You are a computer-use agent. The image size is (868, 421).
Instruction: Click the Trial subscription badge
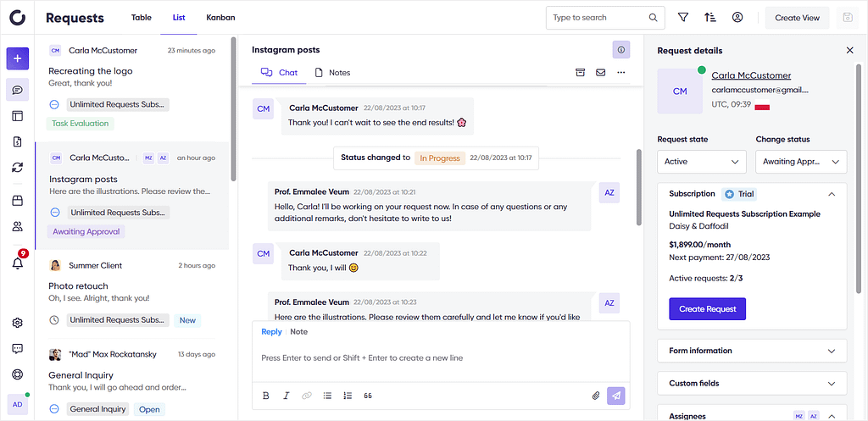click(x=739, y=194)
